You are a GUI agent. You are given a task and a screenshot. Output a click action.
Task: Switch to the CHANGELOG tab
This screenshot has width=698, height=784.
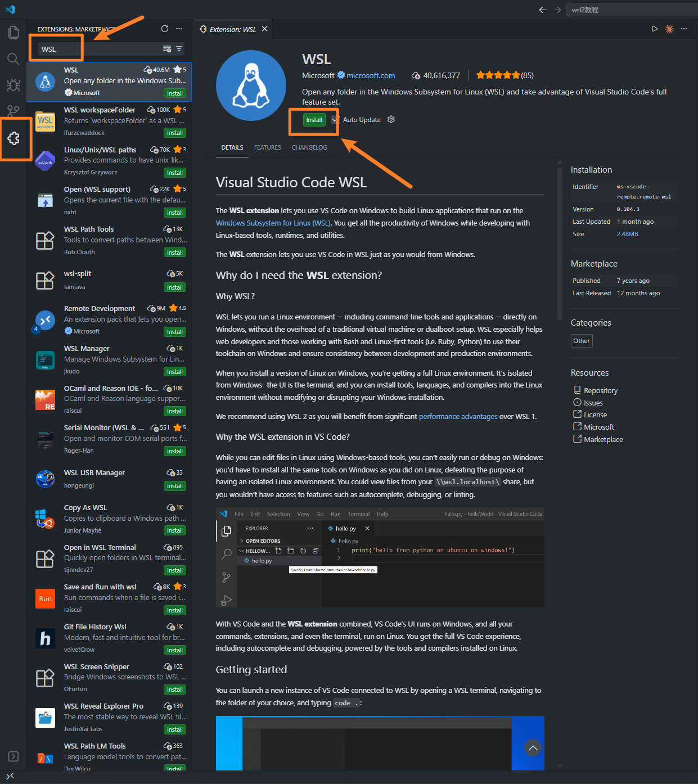pyautogui.click(x=309, y=147)
